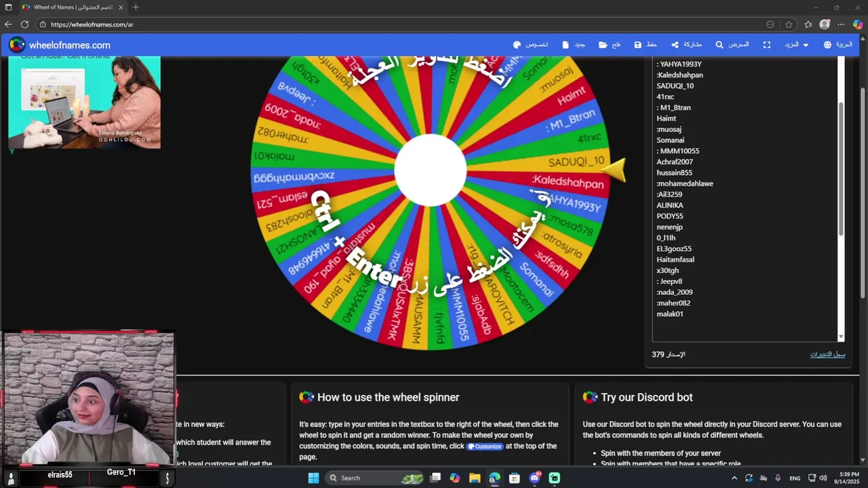Open Edge settings and more menu

842,24
